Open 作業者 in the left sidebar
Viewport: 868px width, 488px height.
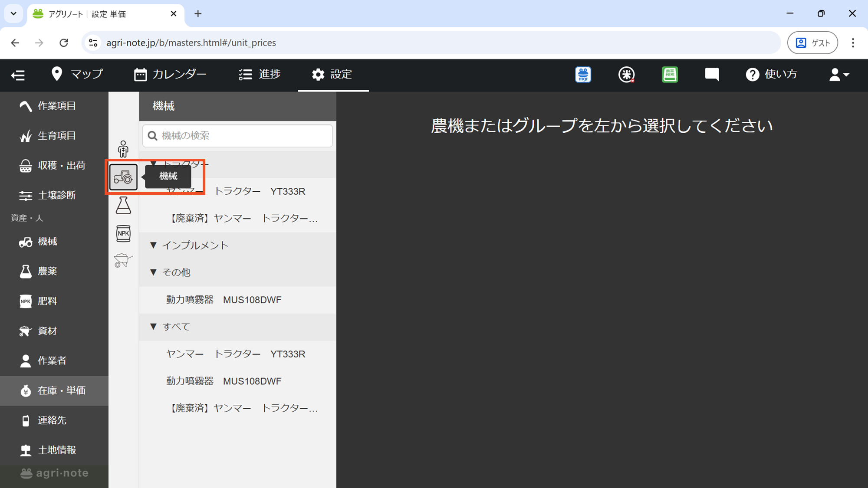(54, 360)
